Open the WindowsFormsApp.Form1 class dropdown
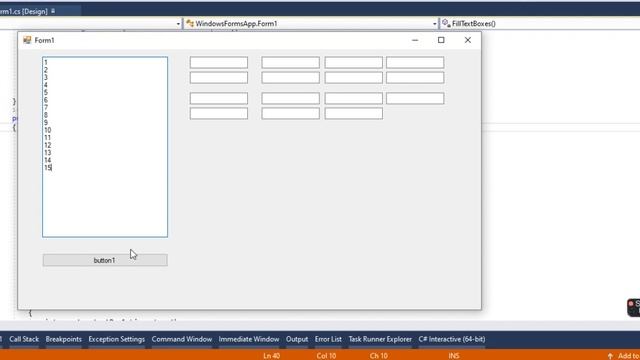640x360 pixels. [434, 24]
